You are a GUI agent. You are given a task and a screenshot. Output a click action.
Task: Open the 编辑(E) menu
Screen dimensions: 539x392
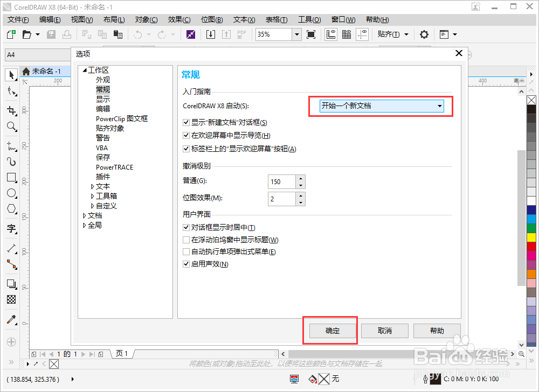(50, 20)
